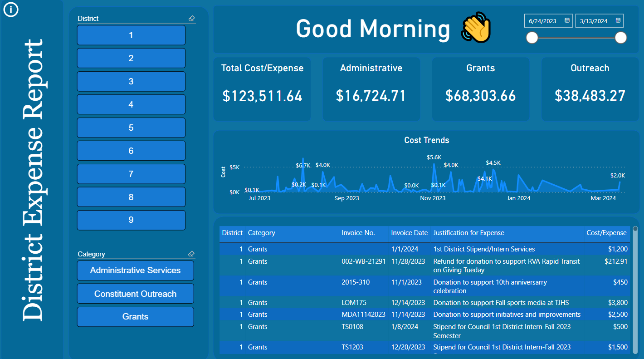Select the invoice LOM175 table row

pos(408,302)
